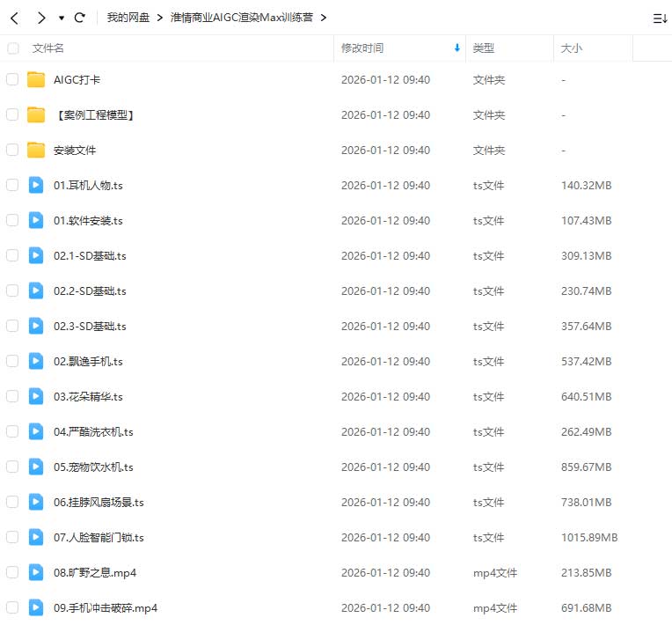Check the box for 09.手机冲击破碎.mp4

12,607
